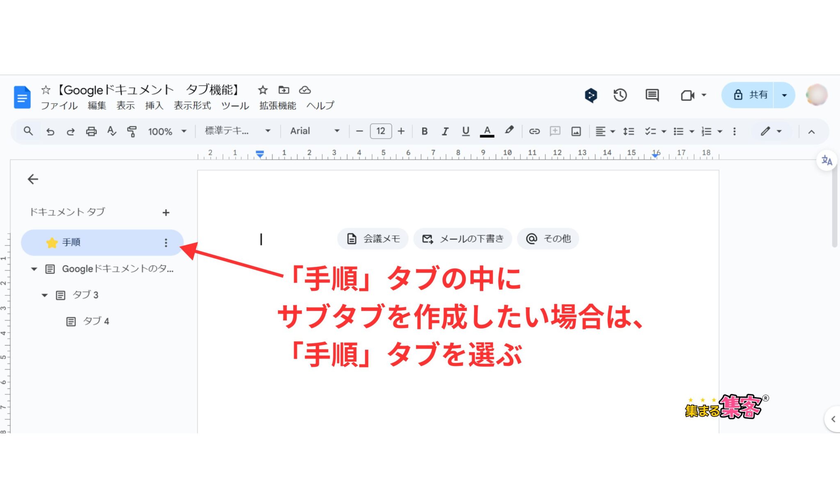Insert the 会議メモ template chip

pos(373,239)
